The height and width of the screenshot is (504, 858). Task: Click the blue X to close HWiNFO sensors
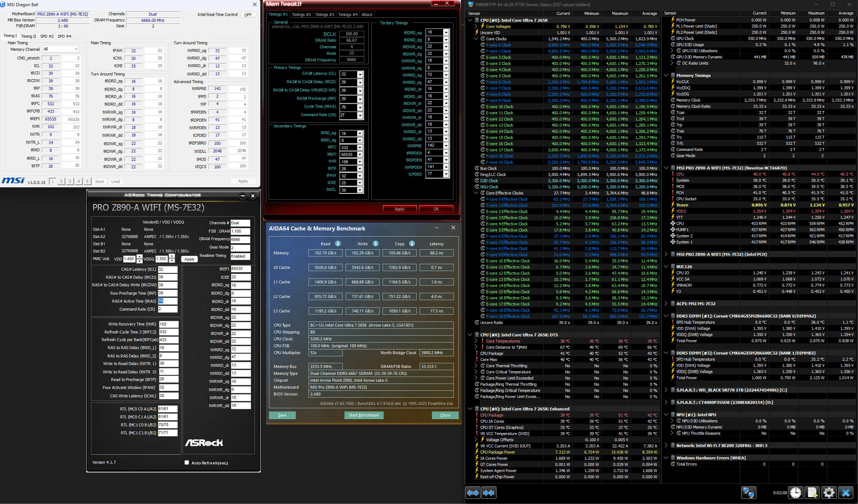(x=846, y=493)
